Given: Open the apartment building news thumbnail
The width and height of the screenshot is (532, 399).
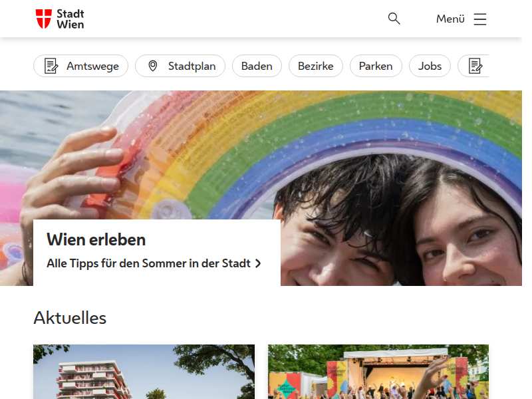Looking at the screenshot, I should 144,372.
